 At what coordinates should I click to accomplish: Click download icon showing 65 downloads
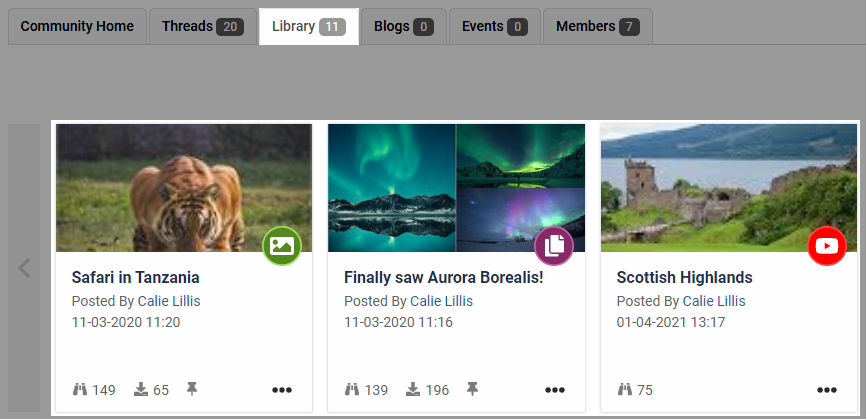pyautogui.click(x=141, y=390)
